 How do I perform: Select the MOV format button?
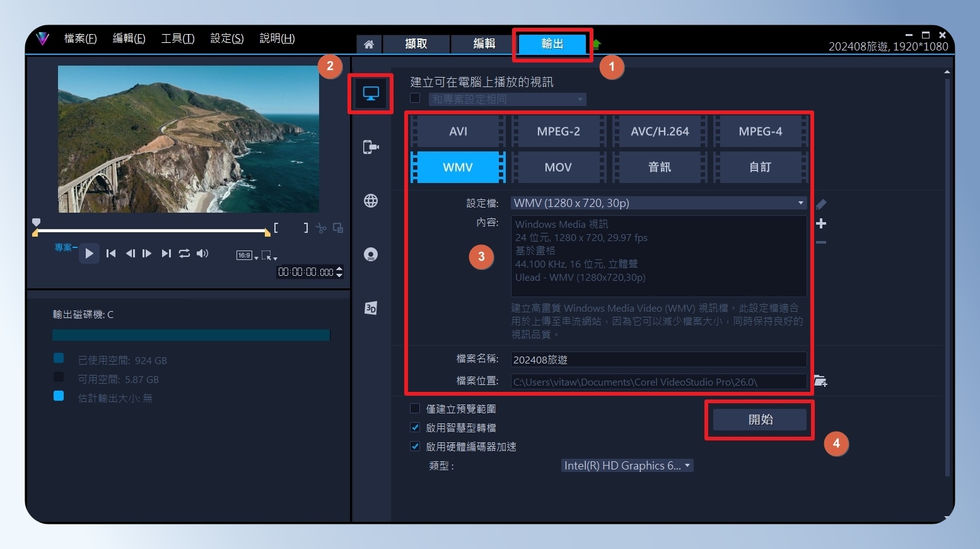(558, 167)
